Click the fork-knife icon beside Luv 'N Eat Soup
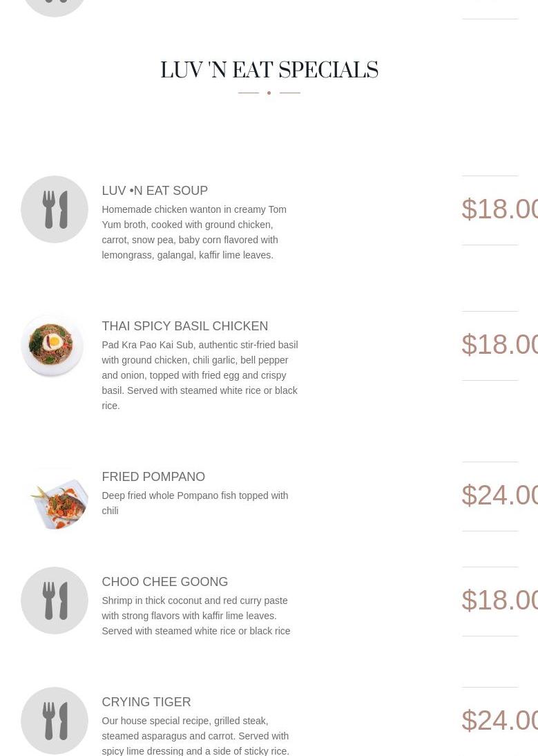The image size is (538, 756). 55,209
